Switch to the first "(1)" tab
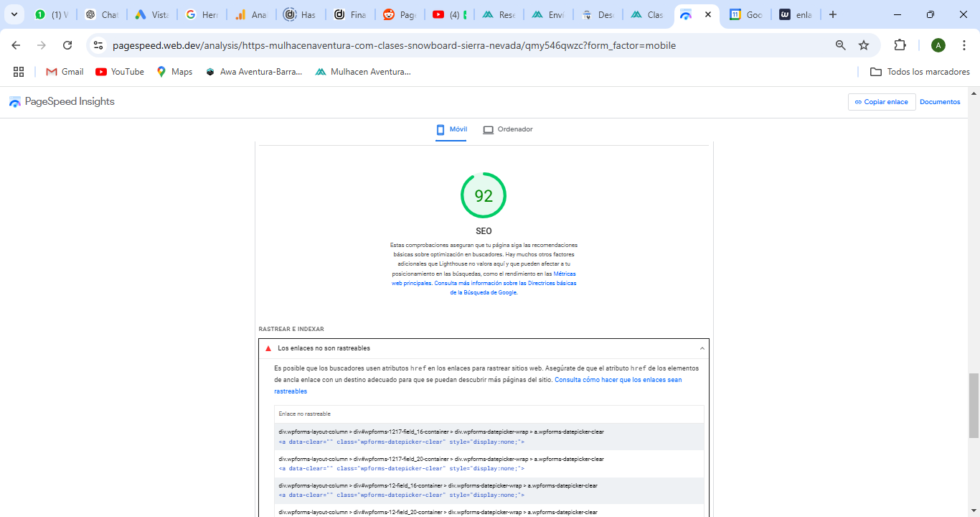This screenshot has width=980, height=517. 52,14
